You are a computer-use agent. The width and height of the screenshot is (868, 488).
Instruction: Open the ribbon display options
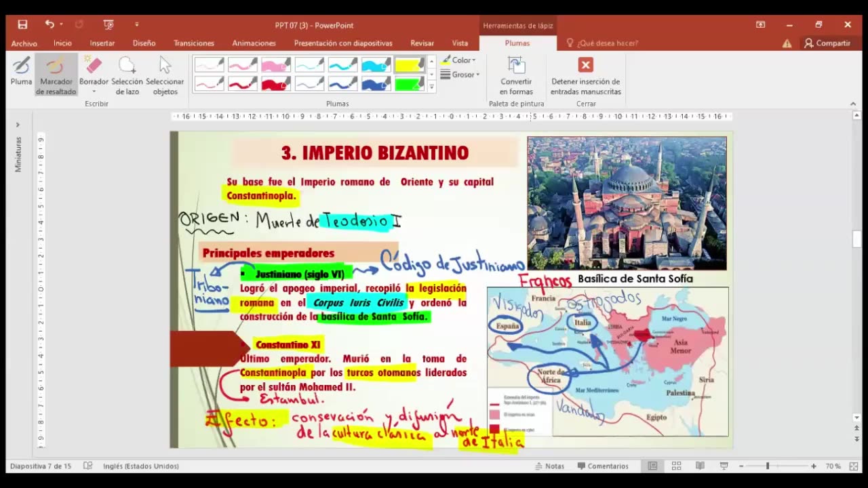(760, 24)
